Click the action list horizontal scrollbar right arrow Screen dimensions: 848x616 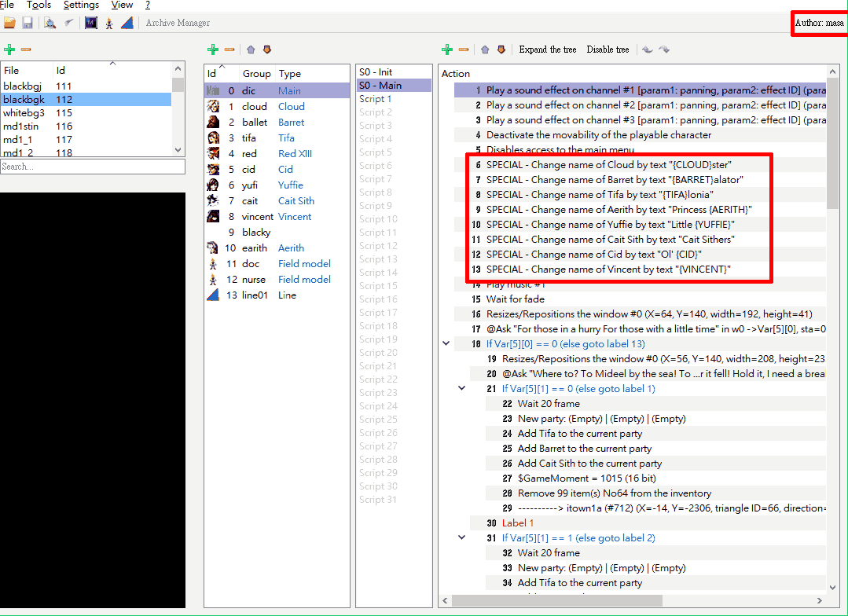tap(820, 600)
